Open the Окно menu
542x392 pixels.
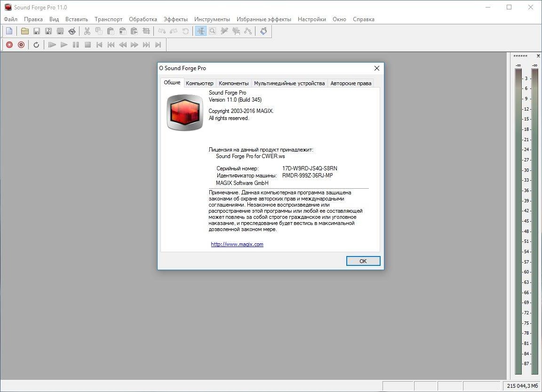point(339,19)
